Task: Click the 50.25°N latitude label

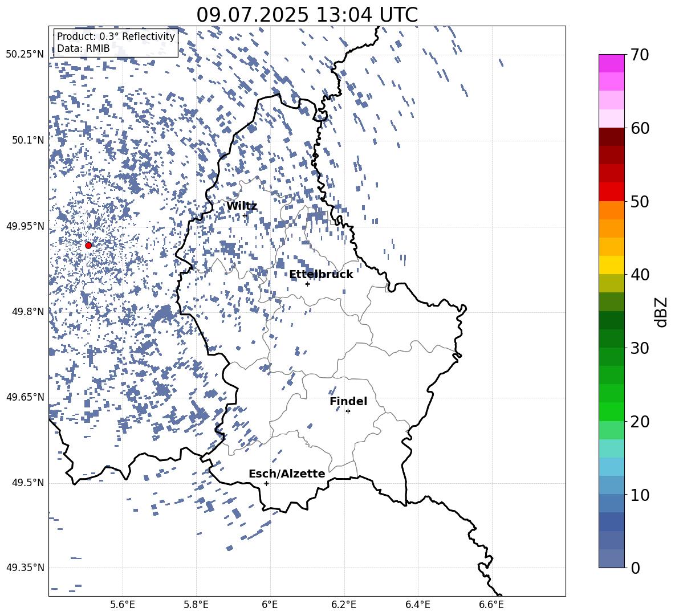Action: tap(25, 55)
